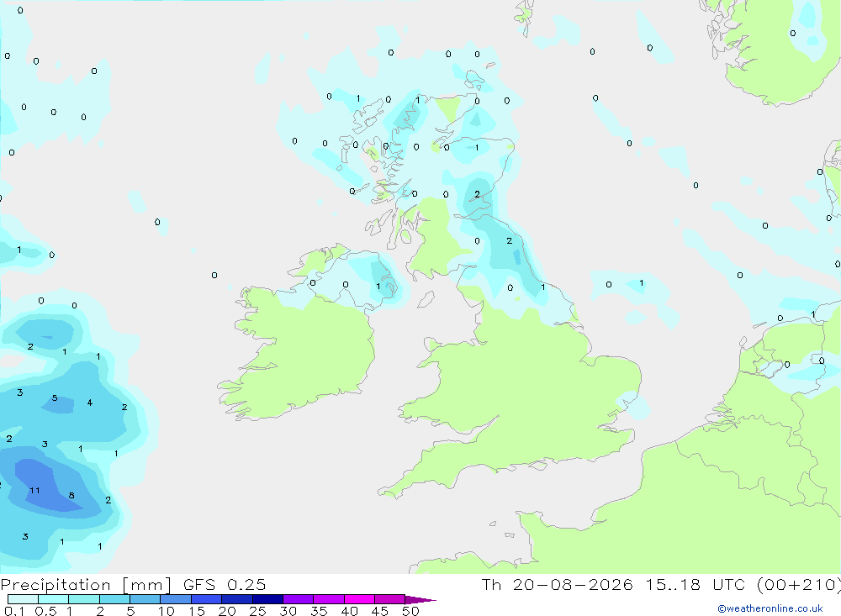Click the "30" legend scale label
This screenshot has width=841, height=616.
coord(288,611)
